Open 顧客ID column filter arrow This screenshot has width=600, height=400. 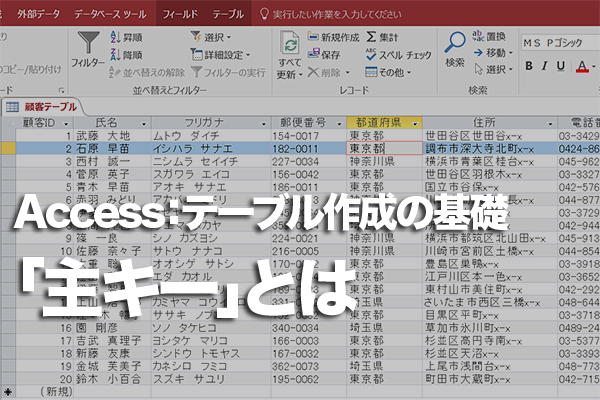(66, 124)
